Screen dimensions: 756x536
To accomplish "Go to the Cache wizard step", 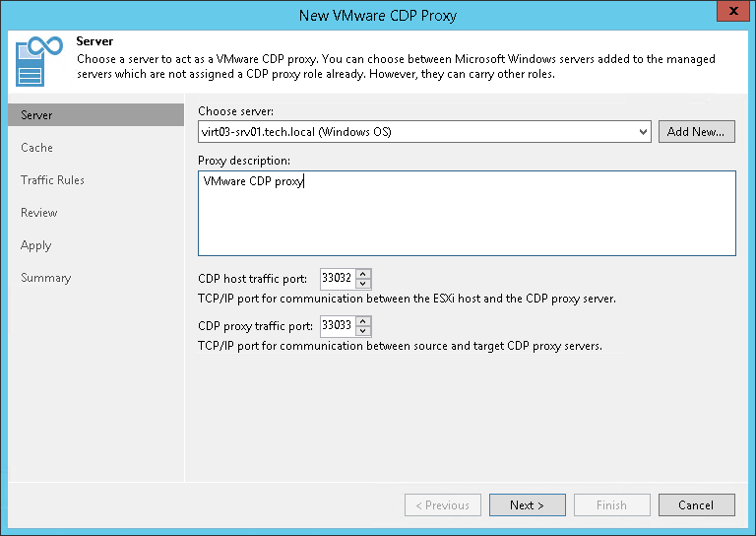I will (x=37, y=148).
